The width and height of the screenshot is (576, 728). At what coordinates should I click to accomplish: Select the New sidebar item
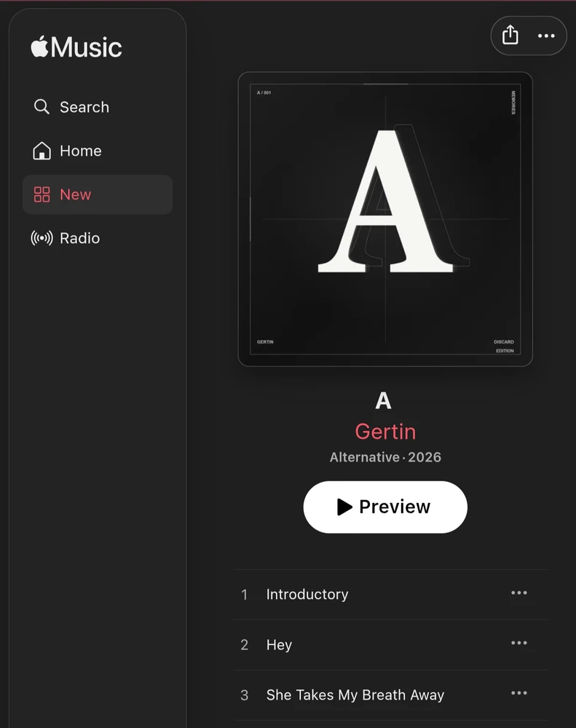[x=98, y=194]
